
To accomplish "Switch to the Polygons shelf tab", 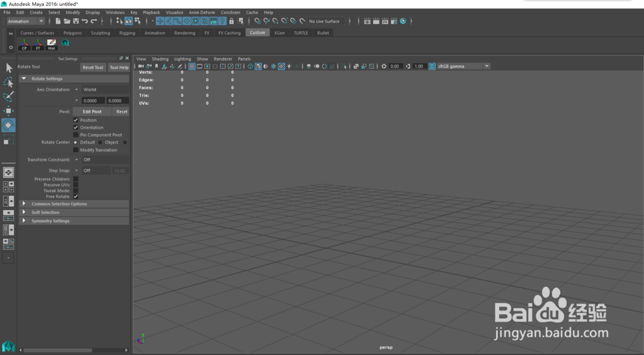I will pyautogui.click(x=72, y=33).
